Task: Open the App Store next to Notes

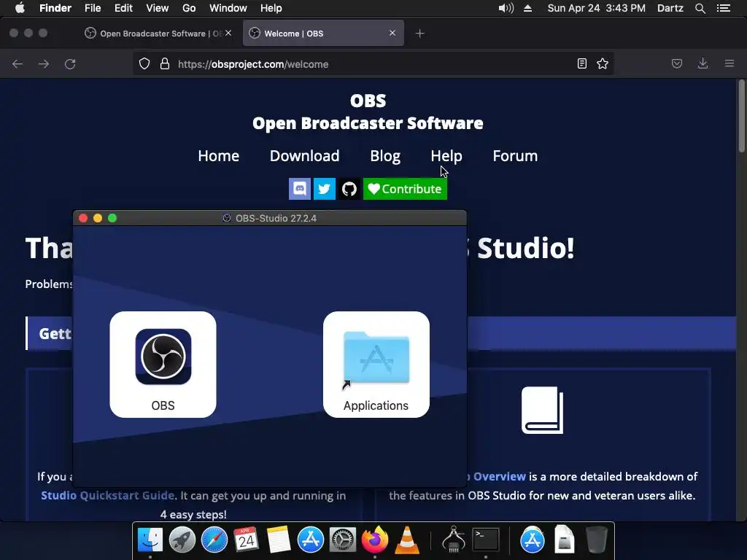Action: tap(311, 540)
